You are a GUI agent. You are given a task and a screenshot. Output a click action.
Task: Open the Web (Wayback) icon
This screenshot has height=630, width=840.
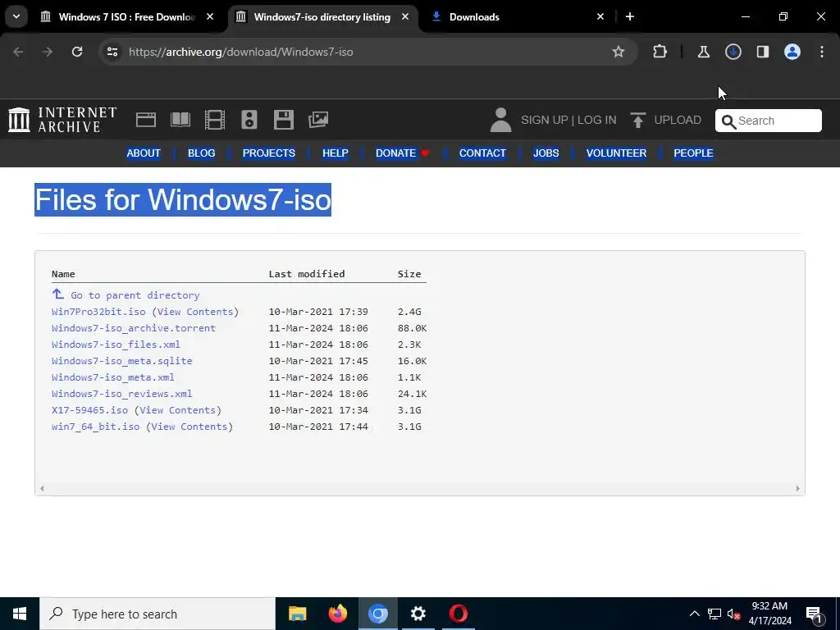(146, 120)
